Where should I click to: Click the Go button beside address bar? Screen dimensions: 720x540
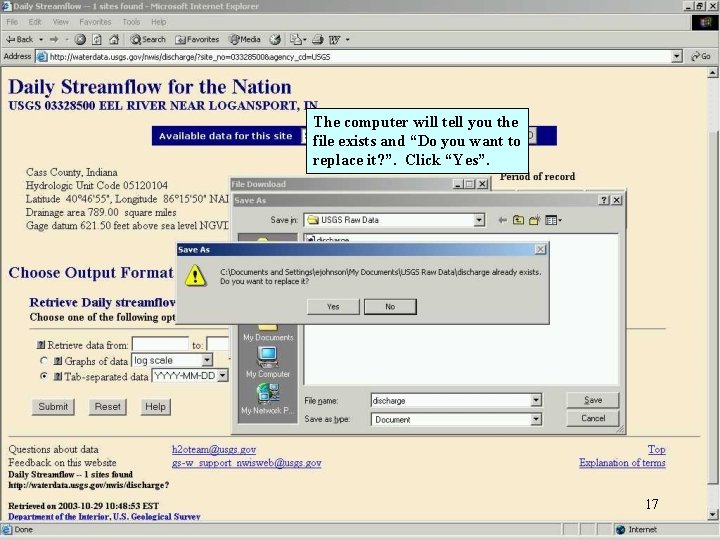tap(701, 56)
